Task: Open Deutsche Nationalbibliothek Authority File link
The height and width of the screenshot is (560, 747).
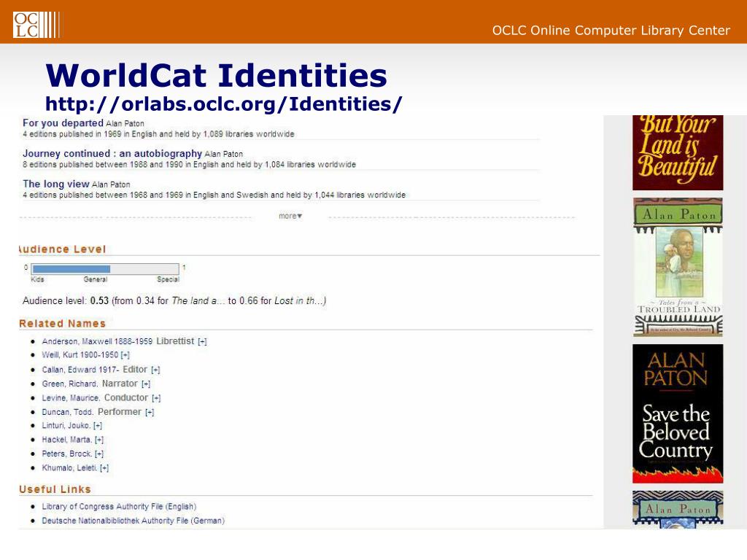Action: click(133, 521)
